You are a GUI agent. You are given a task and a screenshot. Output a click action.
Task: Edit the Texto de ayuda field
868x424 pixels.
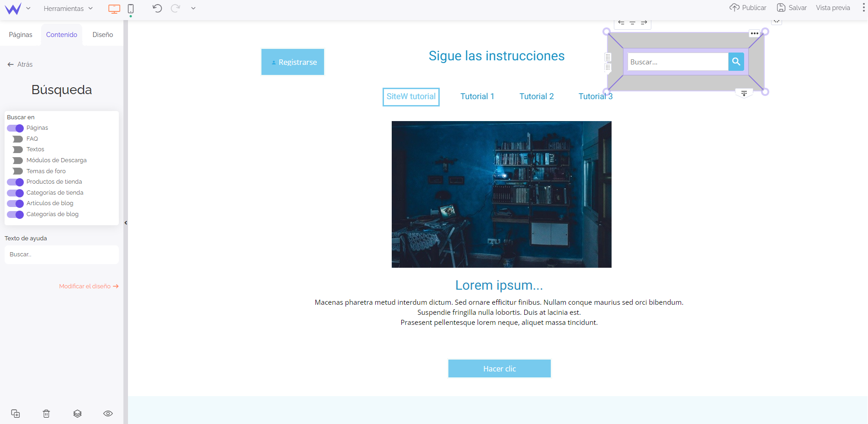point(62,254)
